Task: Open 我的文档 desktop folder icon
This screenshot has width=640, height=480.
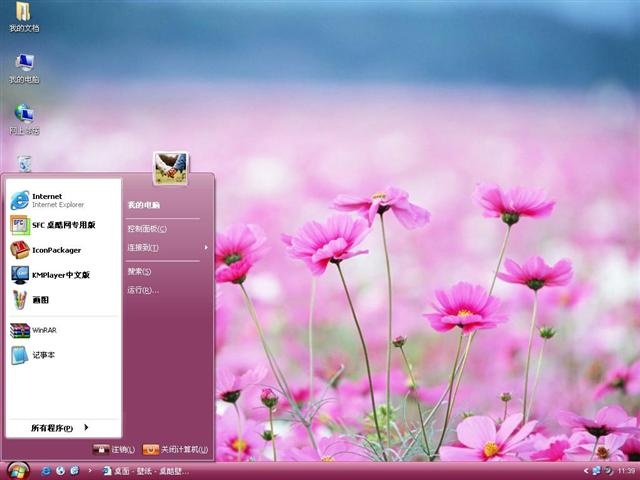Action: (x=24, y=17)
